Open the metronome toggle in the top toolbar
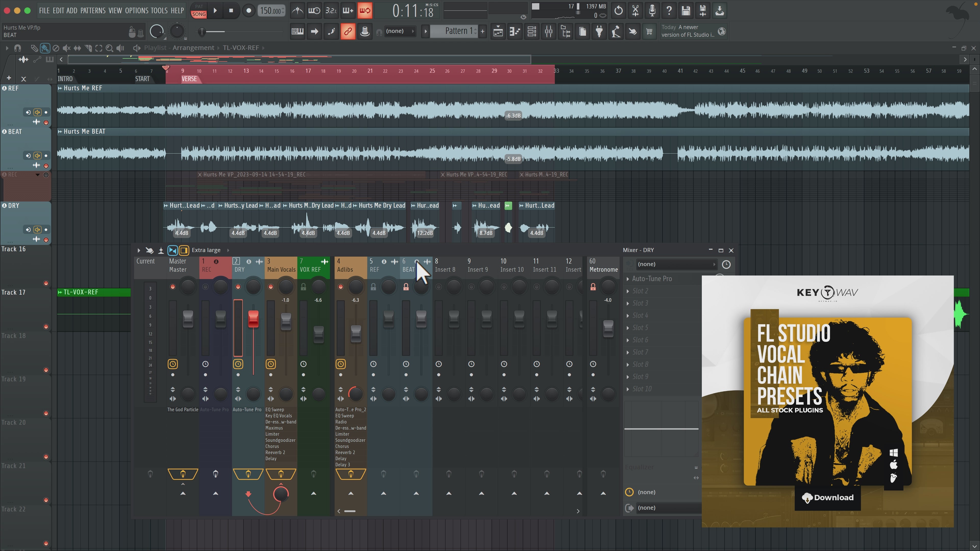The height and width of the screenshot is (551, 980). pyautogui.click(x=297, y=11)
